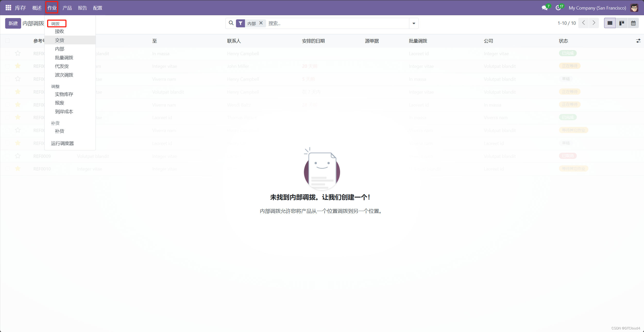Open the chat conversations icon
The image size is (644, 332).
click(545, 8)
